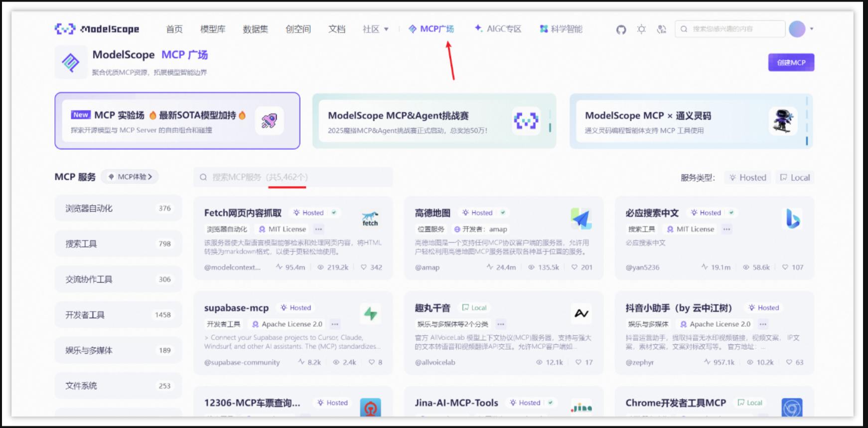The image size is (868, 428).
Task: Expand more tags on 抖音小助手 card
Action: click(763, 324)
